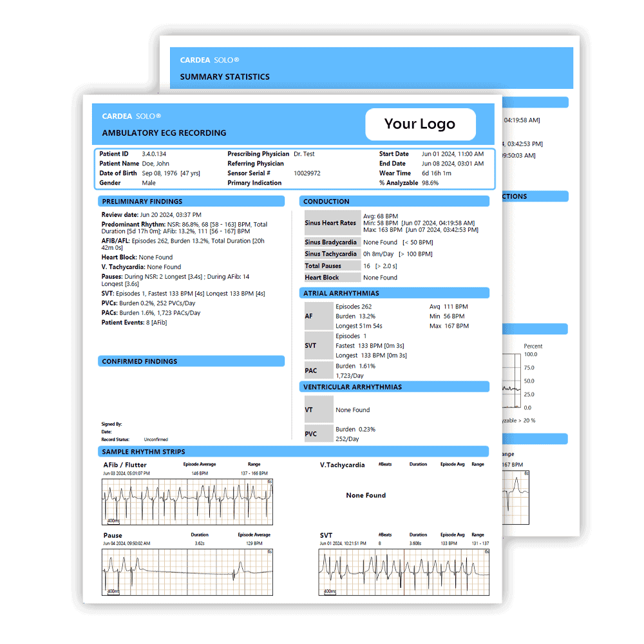Screen dimensions: 644x644
Task: Click the 'Pauses: During NSR' finding line
Action: pos(175,280)
